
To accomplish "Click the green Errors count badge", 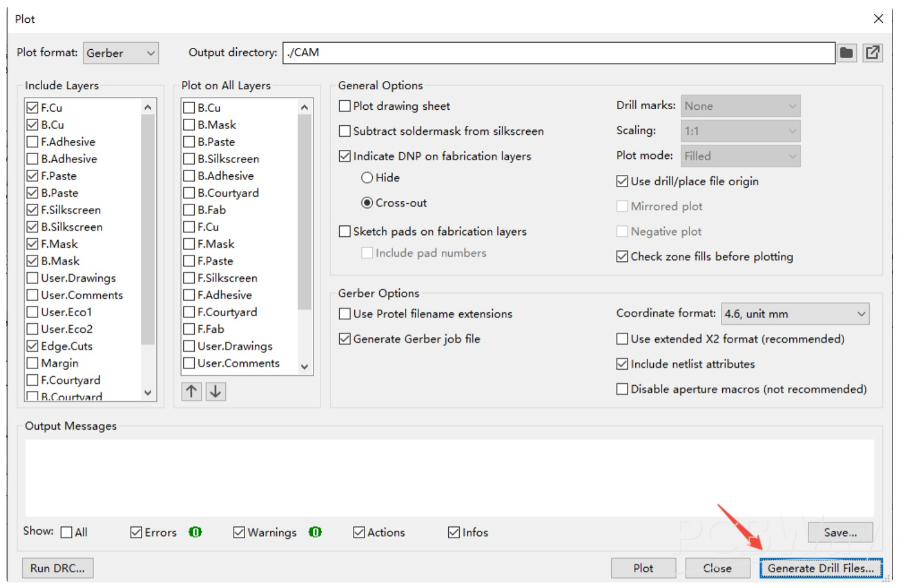I will click(x=195, y=532).
